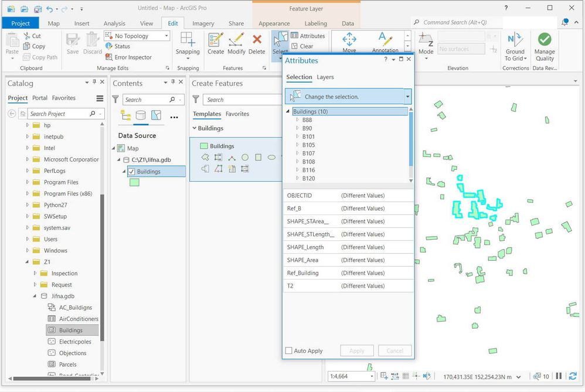Screen dimensions: 585x392
Task: Switch to Portal tab in Catalog pane
Action: 39,98
